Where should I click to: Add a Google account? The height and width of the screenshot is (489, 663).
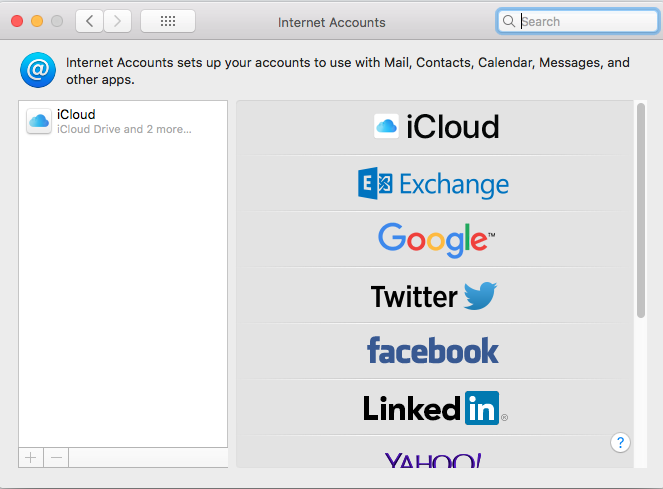click(x=435, y=239)
